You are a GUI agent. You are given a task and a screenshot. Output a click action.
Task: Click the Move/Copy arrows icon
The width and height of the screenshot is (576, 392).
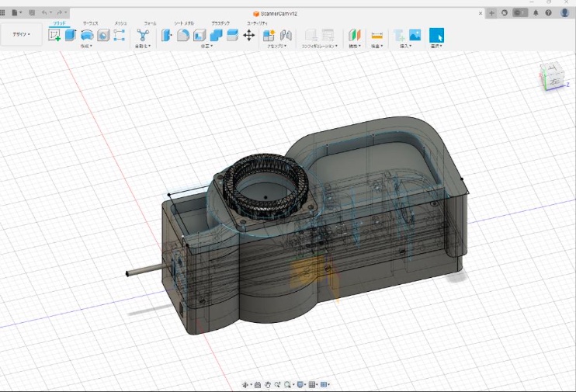249,35
